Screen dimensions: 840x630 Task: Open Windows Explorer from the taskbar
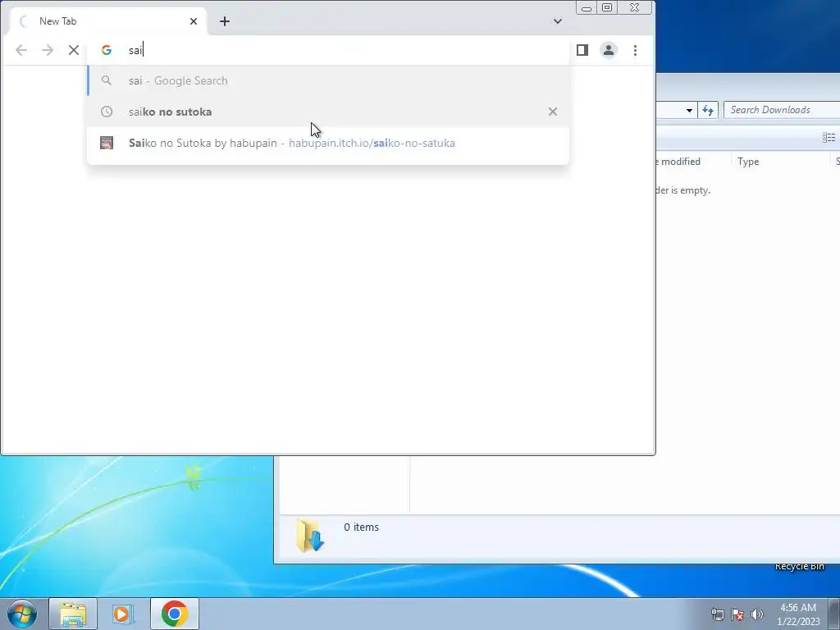click(x=73, y=614)
